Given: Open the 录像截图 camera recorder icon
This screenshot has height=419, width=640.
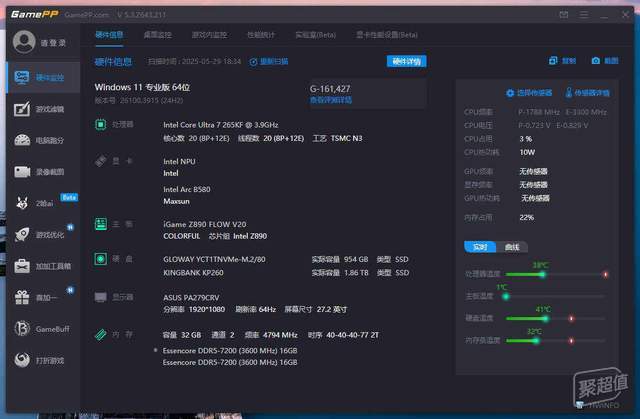Looking at the screenshot, I should (x=22, y=172).
